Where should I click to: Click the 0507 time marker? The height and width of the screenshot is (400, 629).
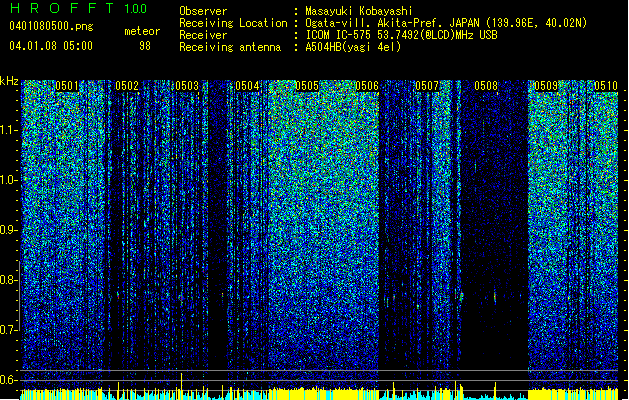(427, 86)
